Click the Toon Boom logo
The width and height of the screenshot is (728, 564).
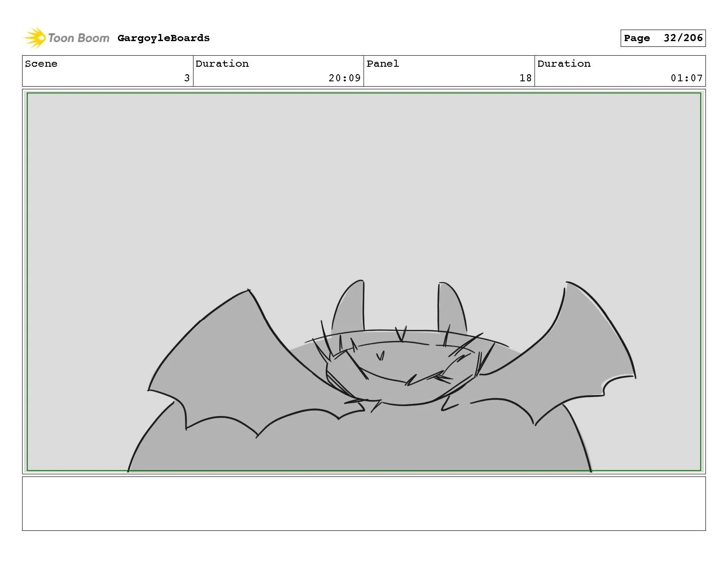click(66, 38)
